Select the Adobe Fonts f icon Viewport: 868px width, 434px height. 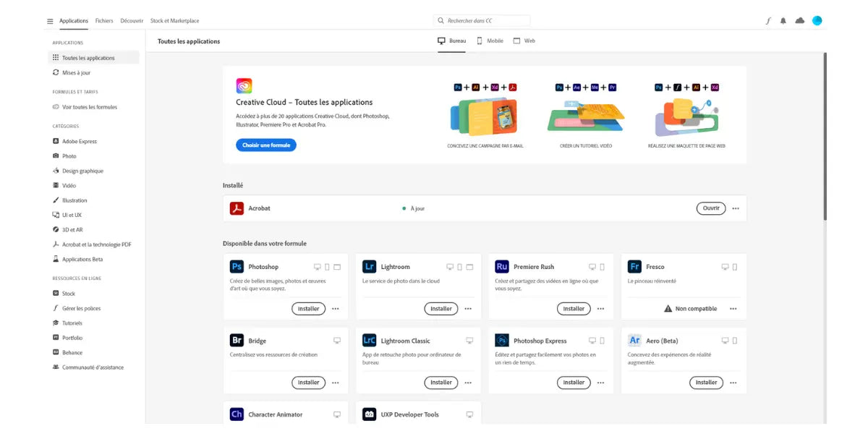(768, 20)
